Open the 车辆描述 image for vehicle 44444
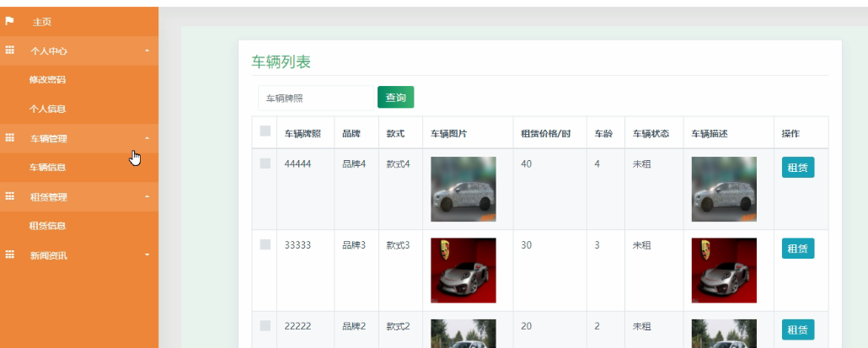The height and width of the screenshot is (348, 868). (724, 190)
